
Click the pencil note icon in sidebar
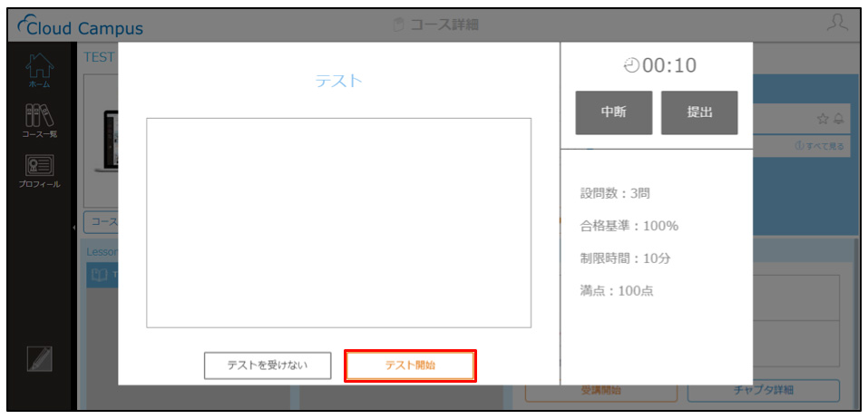39,358
